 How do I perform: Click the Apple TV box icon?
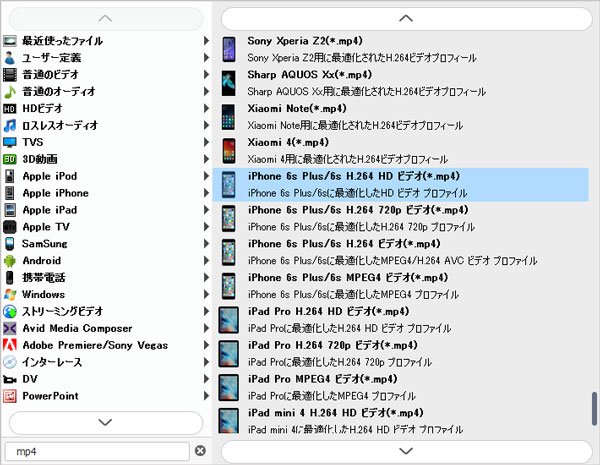click(x=10, y=227)
